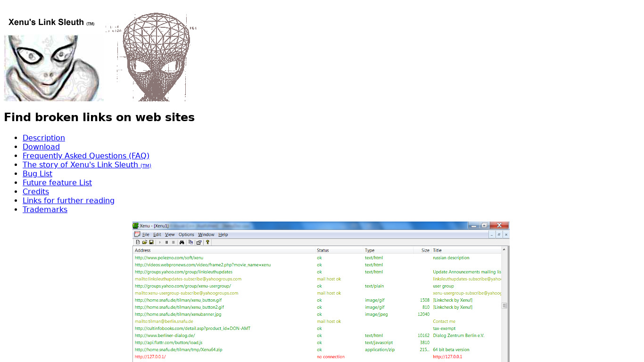The width and height of the screenshot is (644, 362).
Task: Open the File menu in Xenu
Action: point(146,235)
